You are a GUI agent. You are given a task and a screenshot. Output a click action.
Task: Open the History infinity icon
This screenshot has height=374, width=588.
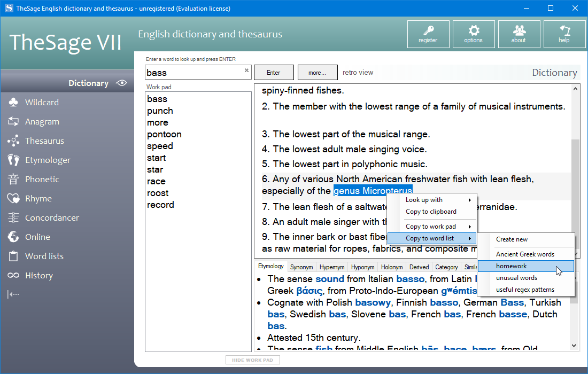13,276
